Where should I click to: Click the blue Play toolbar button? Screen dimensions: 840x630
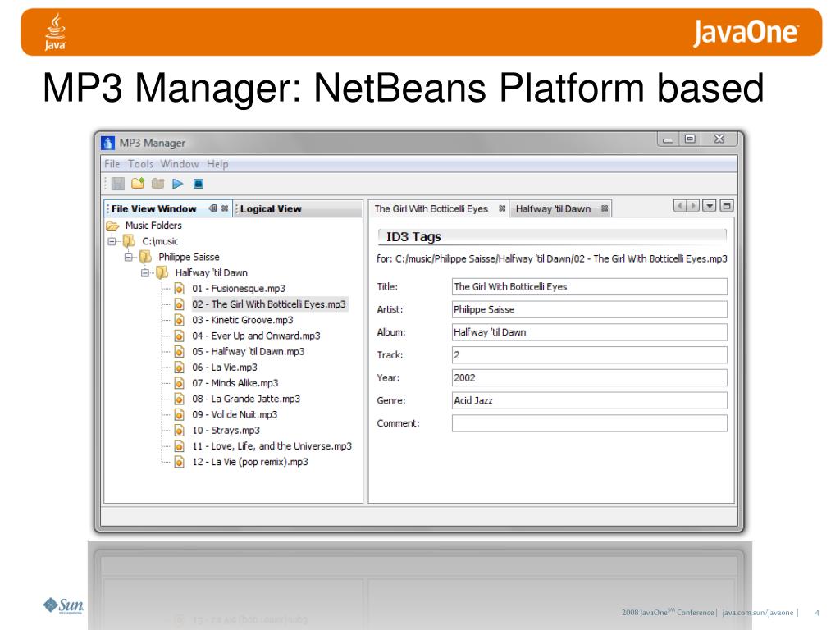178,184
